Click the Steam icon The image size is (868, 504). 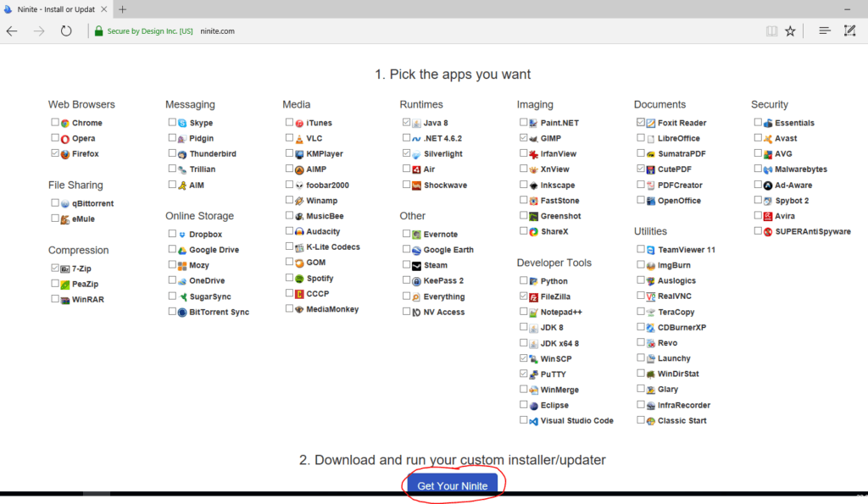coord(416,266)
